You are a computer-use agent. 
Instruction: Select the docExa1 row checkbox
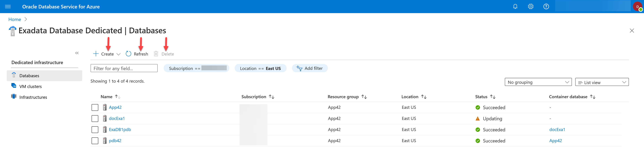point(95,118)
